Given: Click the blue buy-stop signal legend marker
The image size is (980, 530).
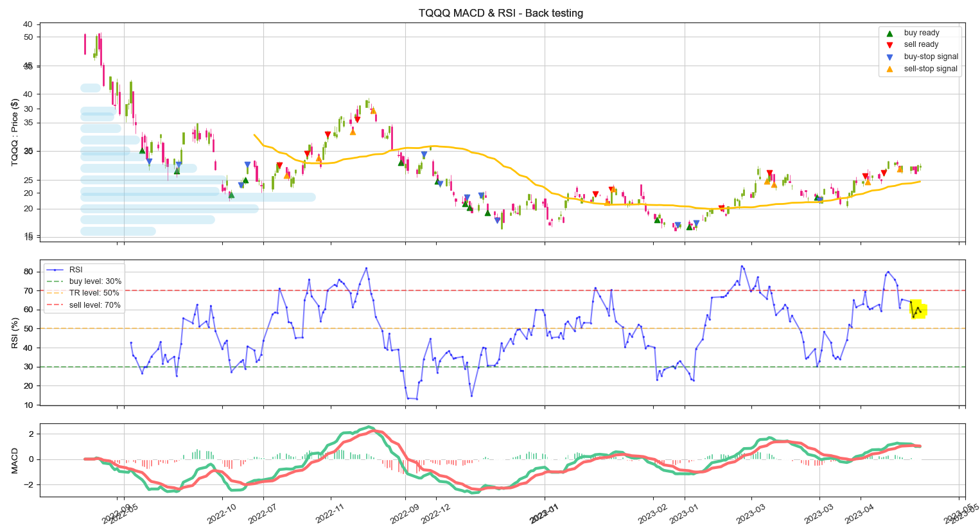Looking at the screenshot, I should click(889, 57).
